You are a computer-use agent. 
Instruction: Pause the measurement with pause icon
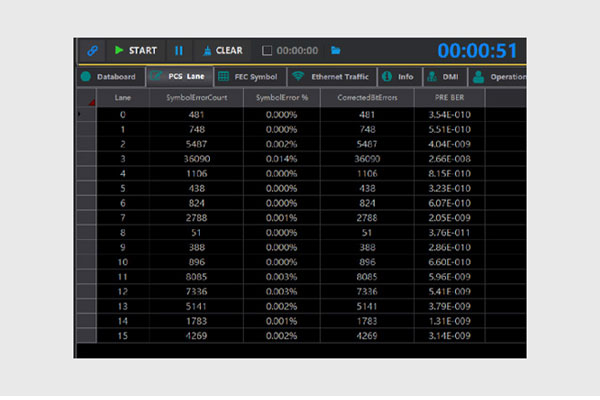(x=179, y=51)
